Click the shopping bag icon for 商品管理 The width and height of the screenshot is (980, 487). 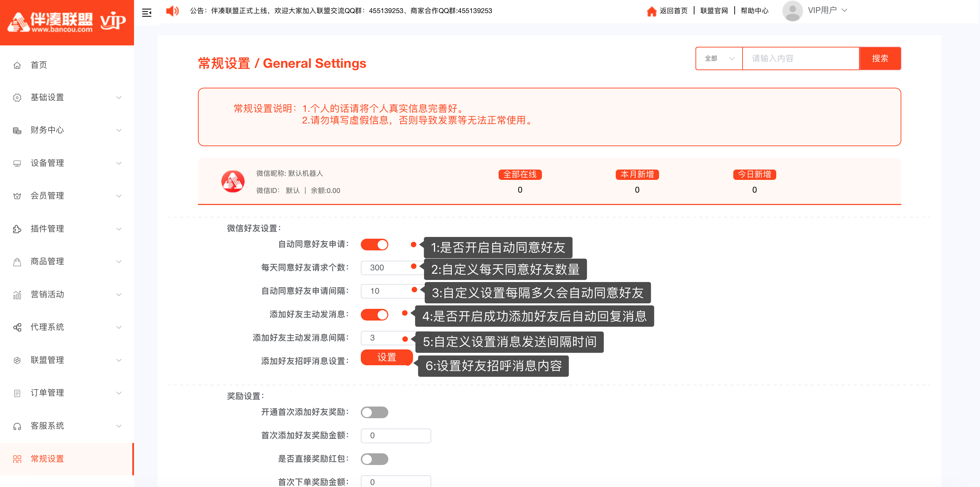(17, 262)
